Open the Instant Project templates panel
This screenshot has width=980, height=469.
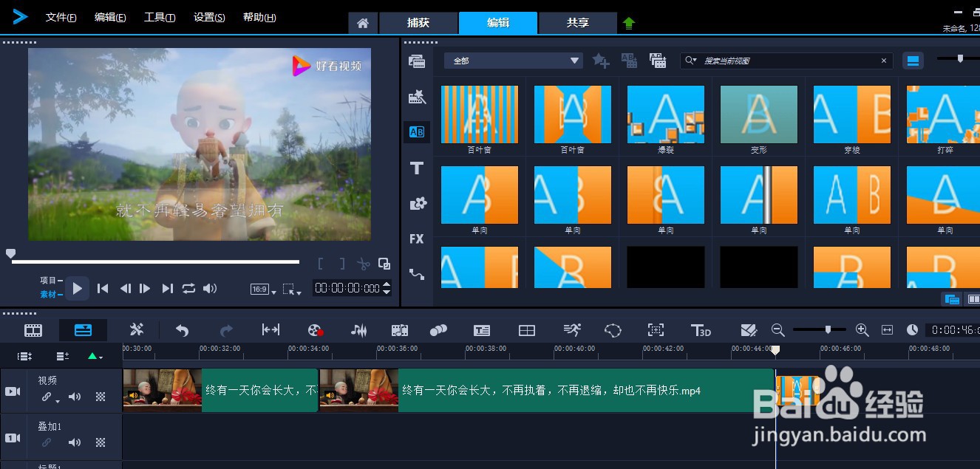click(417, 97)
